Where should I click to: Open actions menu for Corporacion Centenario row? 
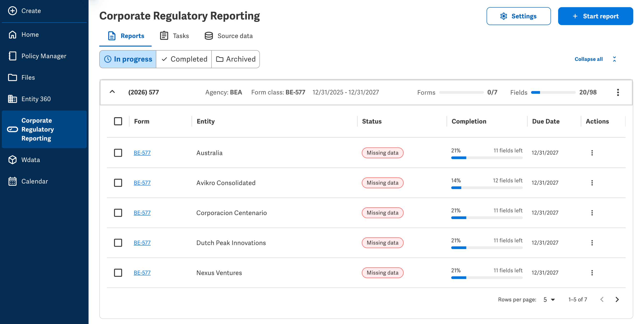(x=592, y=213)
